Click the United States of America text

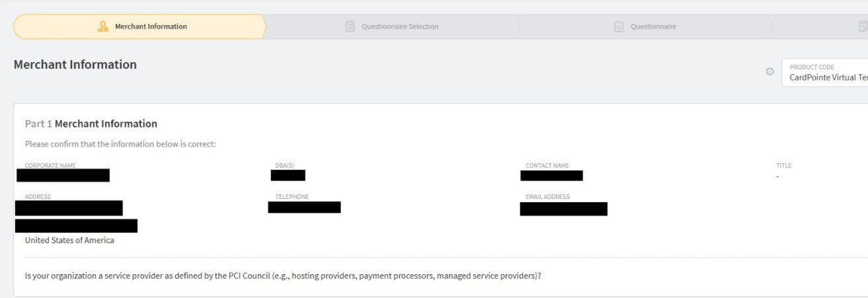[69, 241]
